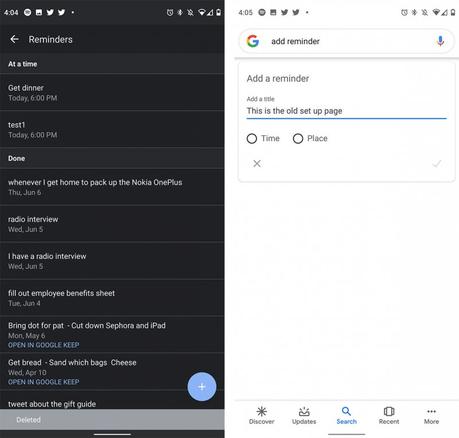This screenshot has width=459, height=438.
Task: Tap 'Open in Google Keep' under Bring dot for pat
Action: tap(44, 345)
